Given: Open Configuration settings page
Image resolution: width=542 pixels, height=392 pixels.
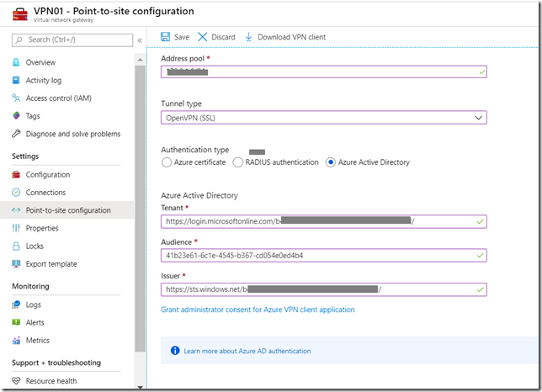Looking at the screenshot, I should tap(48, 175).
